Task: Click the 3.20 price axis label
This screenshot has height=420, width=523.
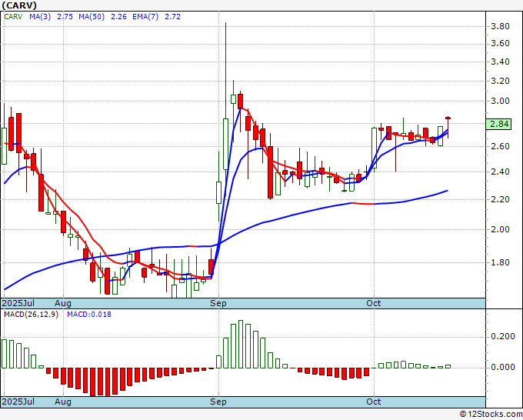Action: coord(500,81)
